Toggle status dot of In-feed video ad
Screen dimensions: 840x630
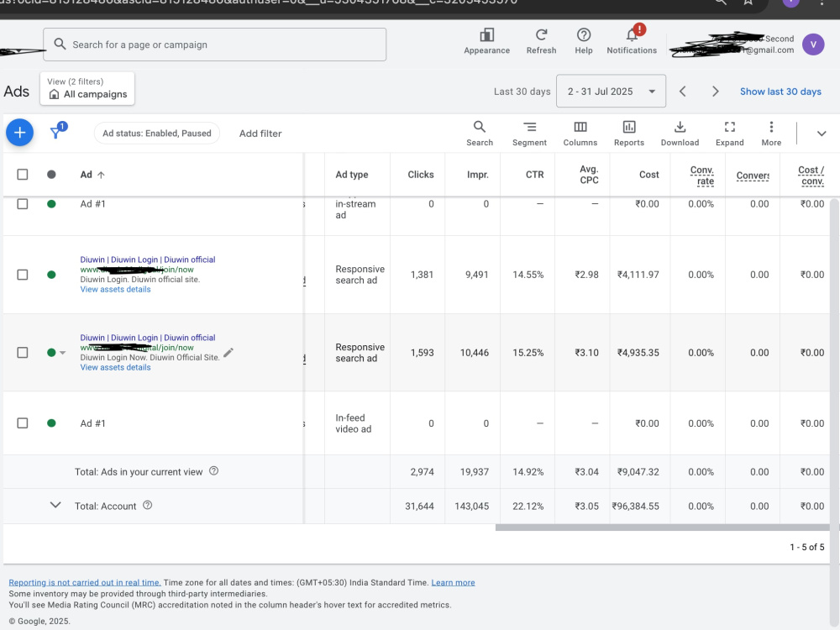[51, 423]
